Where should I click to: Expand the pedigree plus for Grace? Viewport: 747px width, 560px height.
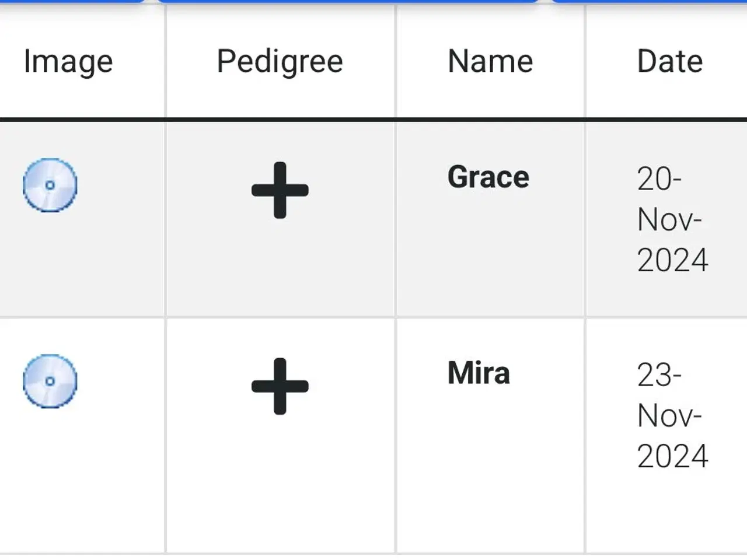[280, 190]
